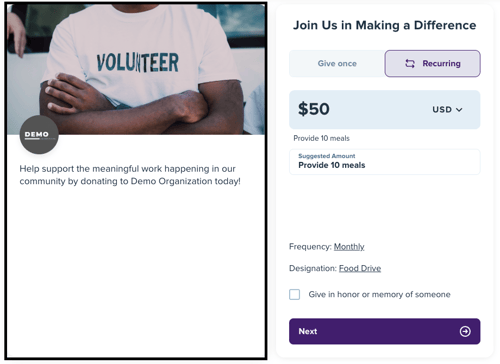Select the Recurring donation tab
500x364 pixels.
click(432, 63)
